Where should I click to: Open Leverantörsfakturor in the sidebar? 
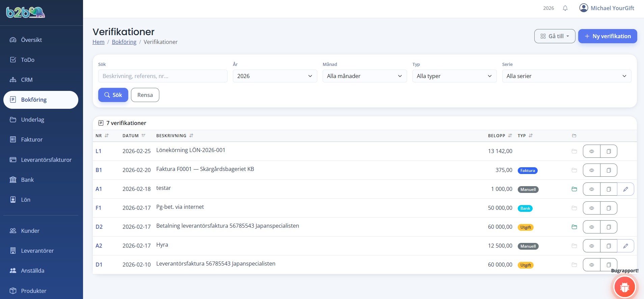(x=46, y=160)
